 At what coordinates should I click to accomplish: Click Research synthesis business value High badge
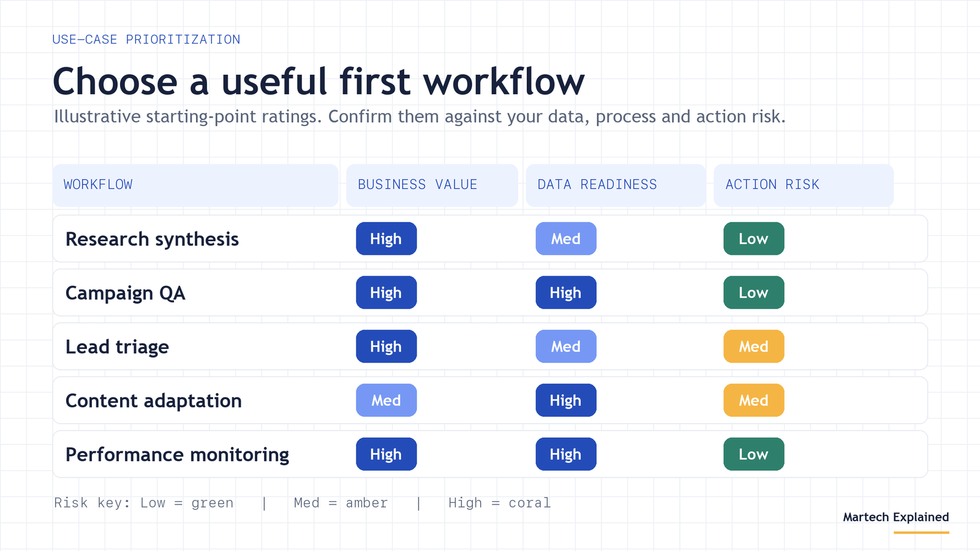click(386, 239)
